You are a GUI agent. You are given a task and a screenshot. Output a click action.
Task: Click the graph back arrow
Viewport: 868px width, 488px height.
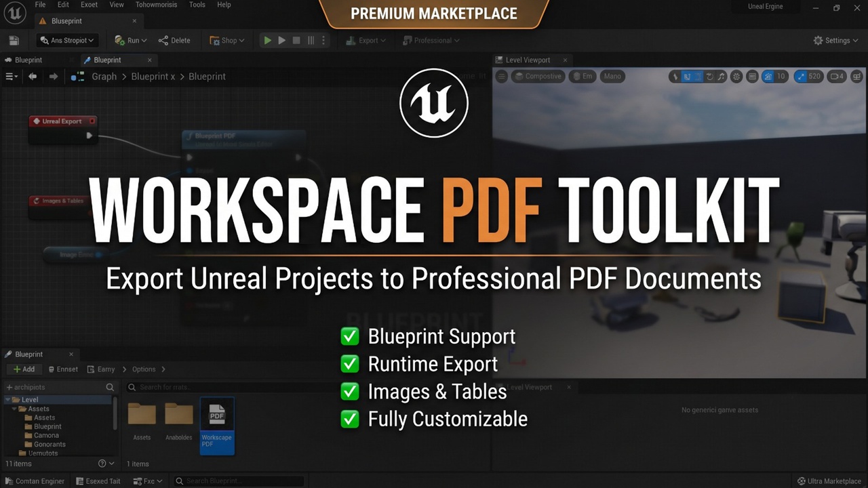coord(33,77)
